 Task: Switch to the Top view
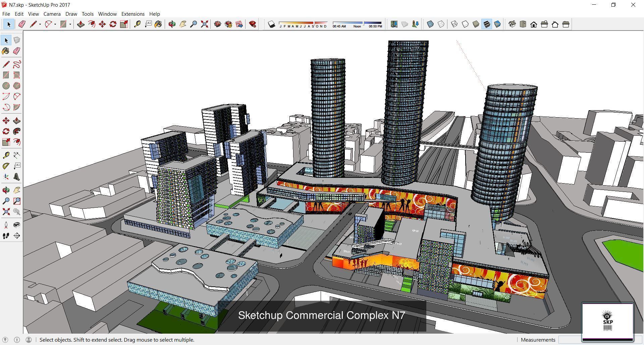click(x=523, y=24)
